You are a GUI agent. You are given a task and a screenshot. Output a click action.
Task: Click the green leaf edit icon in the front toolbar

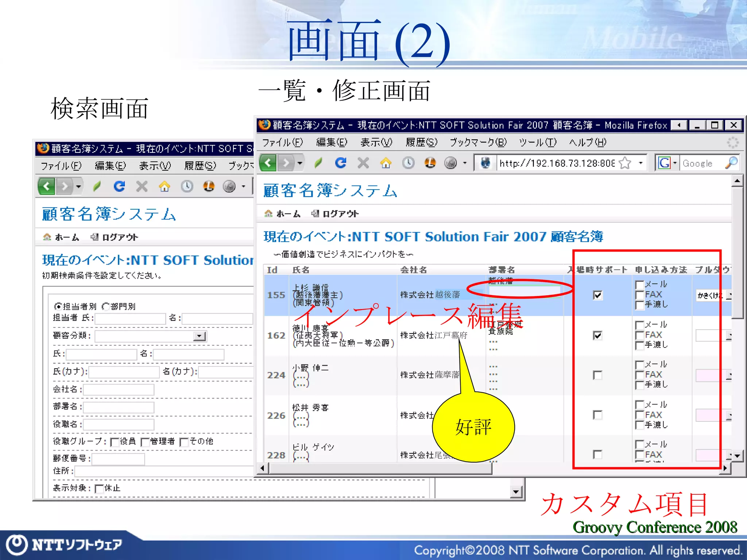[x=318, y=163]
